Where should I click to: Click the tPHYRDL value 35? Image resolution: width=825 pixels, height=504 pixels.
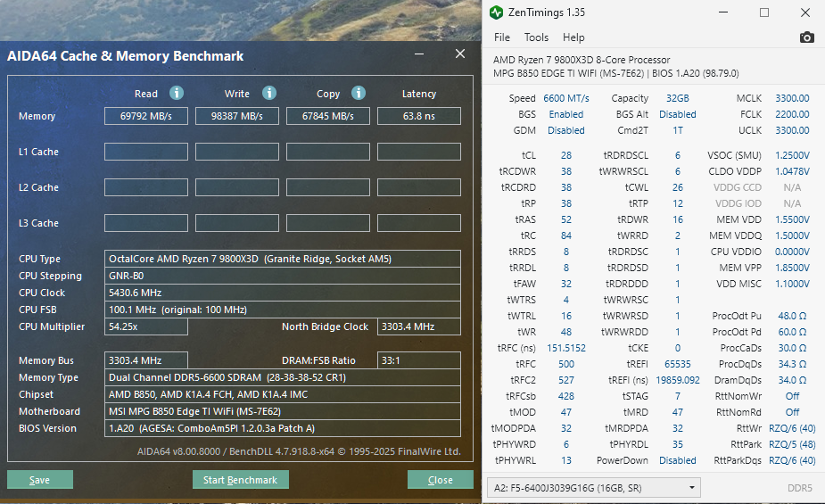678,444
